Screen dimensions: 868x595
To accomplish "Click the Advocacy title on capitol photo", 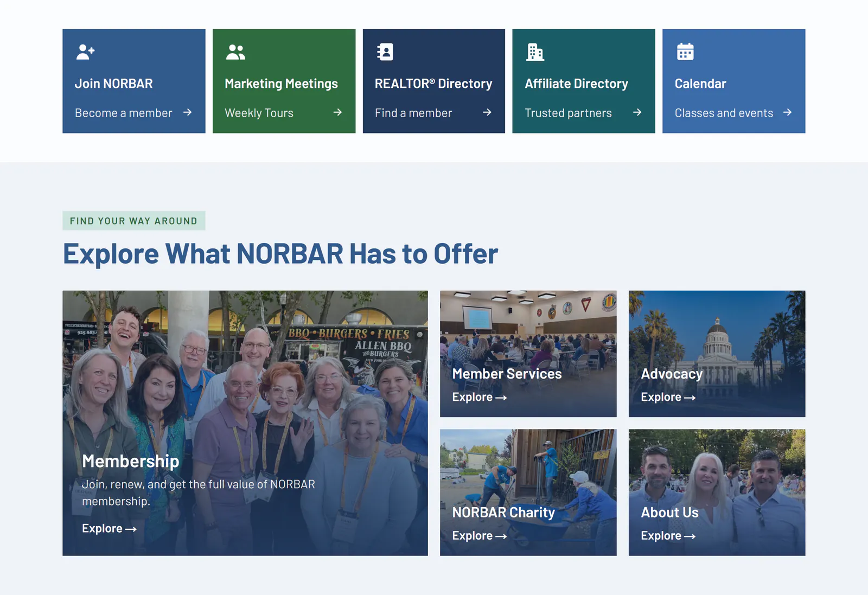I will pyautogui.click(x=672, y=374).
